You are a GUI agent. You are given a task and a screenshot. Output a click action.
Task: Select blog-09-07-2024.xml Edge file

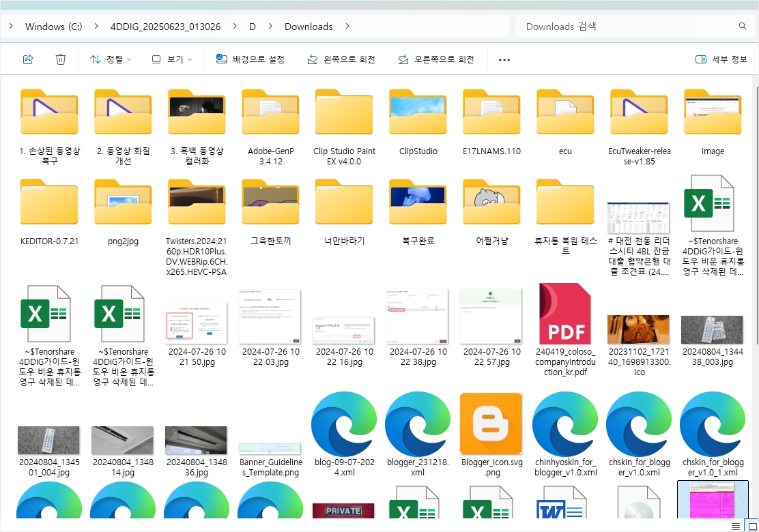344,434
